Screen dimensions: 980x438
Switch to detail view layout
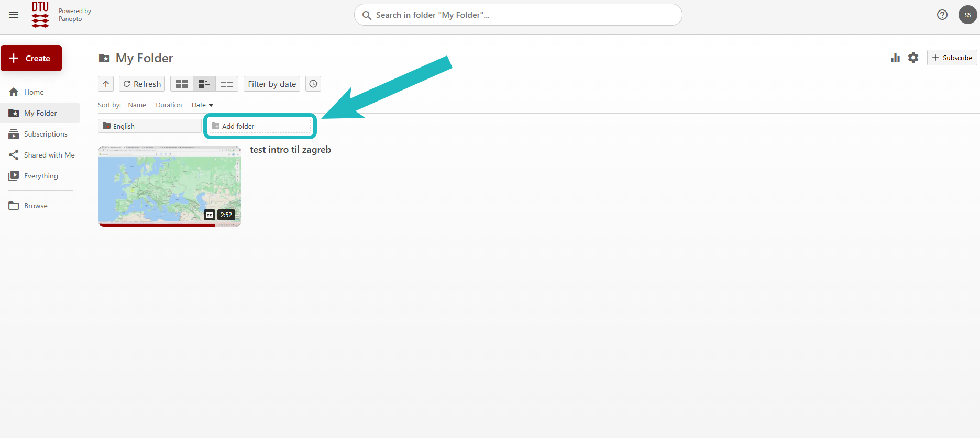pos(204,84)
